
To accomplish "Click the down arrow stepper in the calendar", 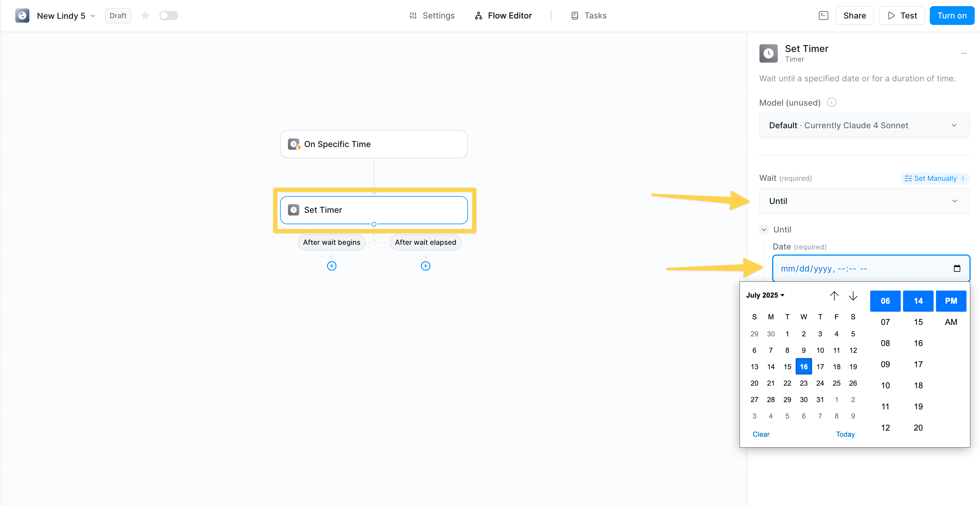I will pos(853,296).
